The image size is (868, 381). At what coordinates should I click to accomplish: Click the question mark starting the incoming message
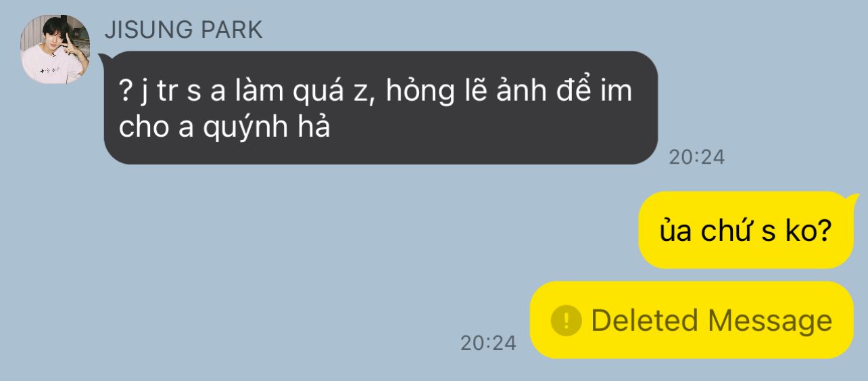124,90
